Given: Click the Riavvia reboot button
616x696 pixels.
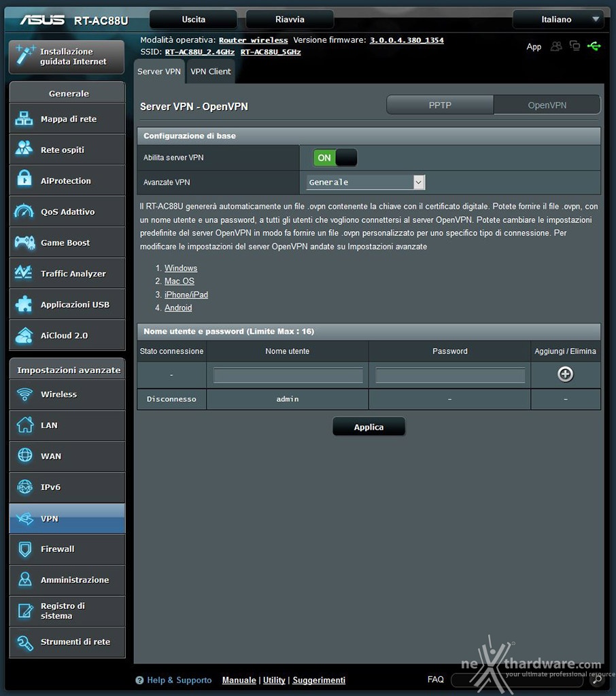Looking at the screenshot, I should click(x=290, y=19).
